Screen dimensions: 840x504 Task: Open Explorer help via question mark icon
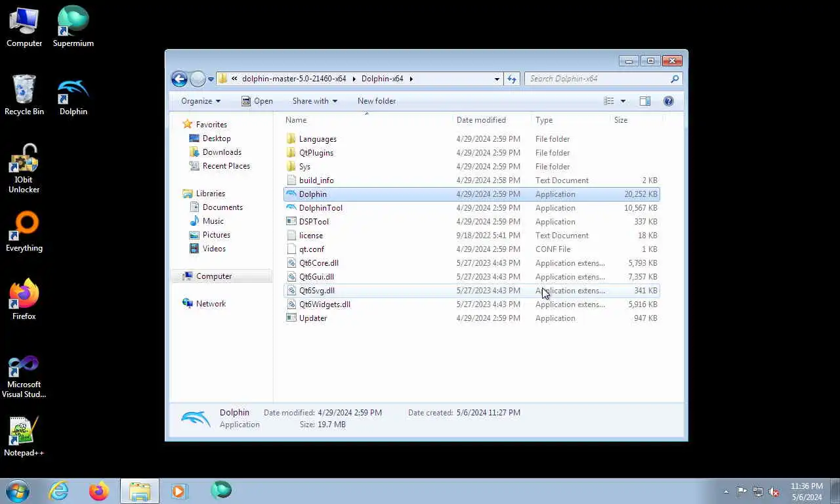(x=669, y=101)
